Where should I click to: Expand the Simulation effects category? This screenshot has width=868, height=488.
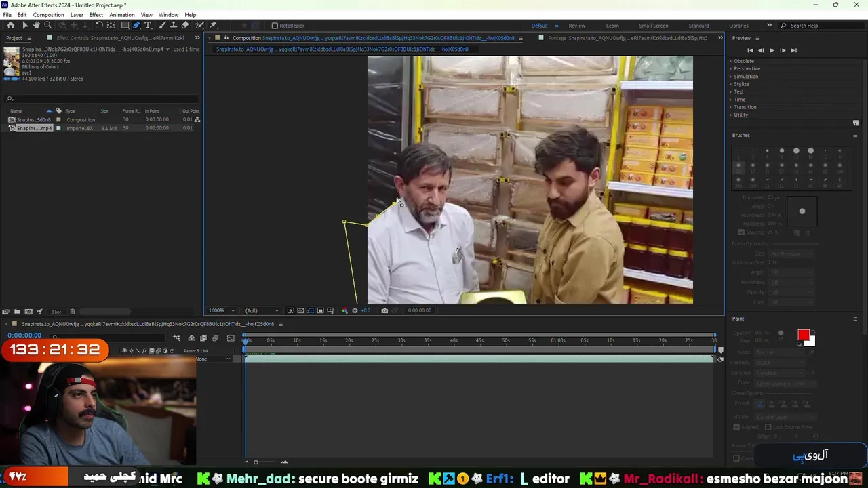pyautogui.click(x=730, y=77)
